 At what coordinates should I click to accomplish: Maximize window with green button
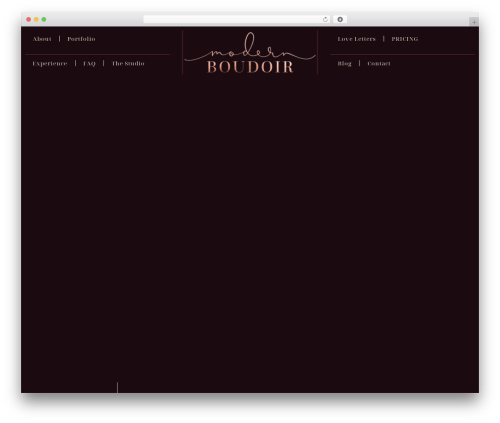44,19
